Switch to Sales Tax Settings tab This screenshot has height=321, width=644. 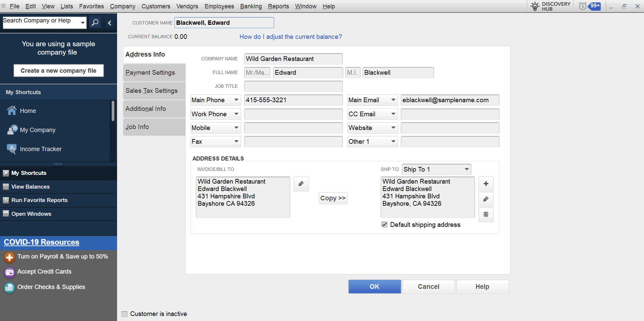pyautogui.click(x=154, y=90)
